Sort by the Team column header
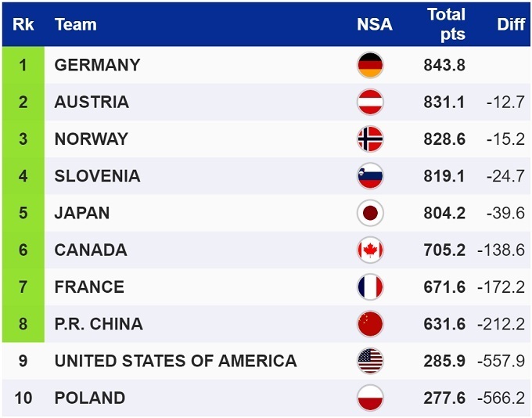 76,24
